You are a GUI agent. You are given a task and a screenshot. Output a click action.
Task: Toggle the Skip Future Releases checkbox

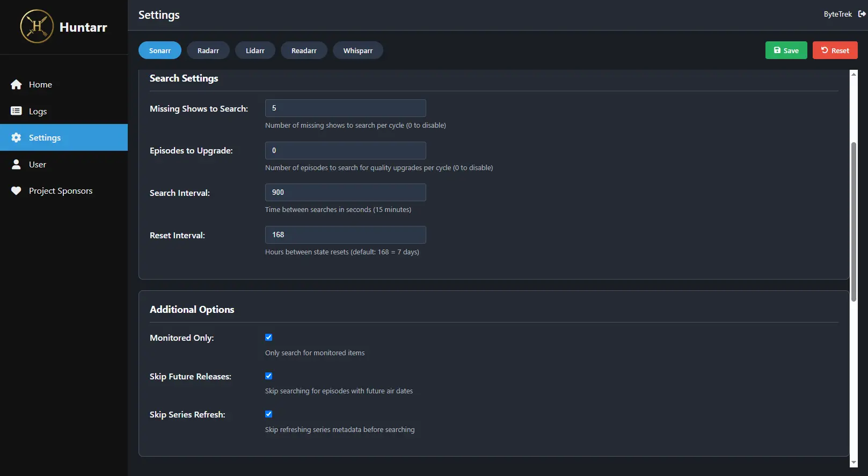[x=269, y=376]
